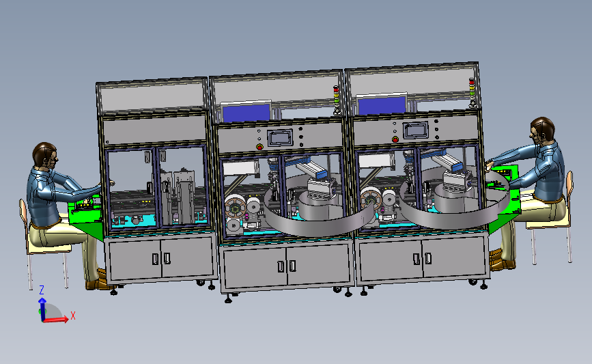
Task: Pick the signal tower light on the middle machine
Action: click(337, 100)
